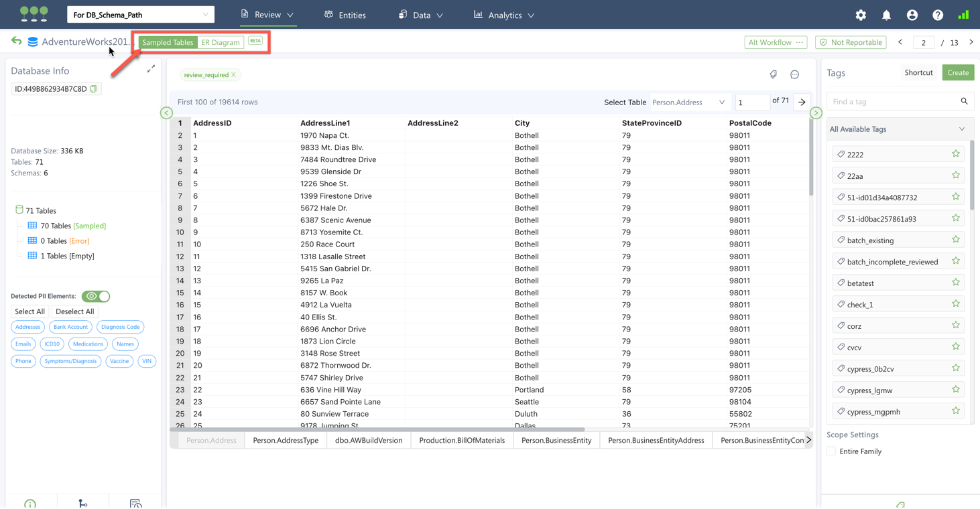Star the betatest tag as favorite
980x509 pixels.
956,283
